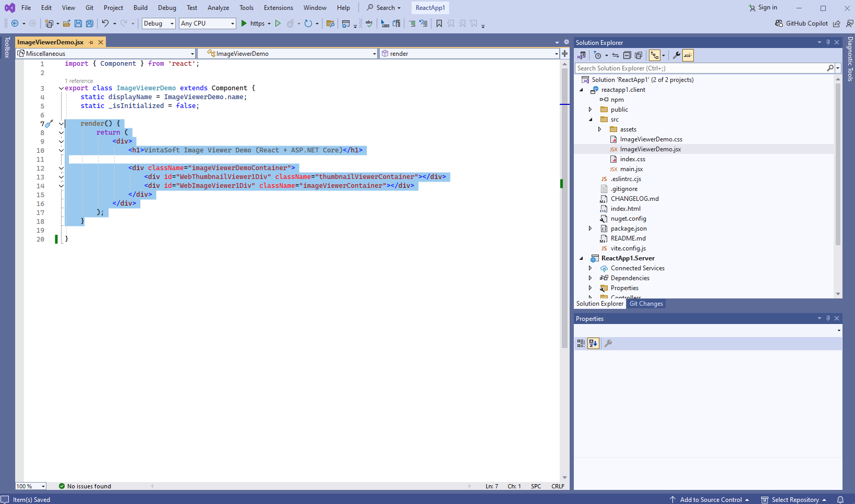Switch Properties panel to categorized view
855x504 pixels.
point(581,343)
